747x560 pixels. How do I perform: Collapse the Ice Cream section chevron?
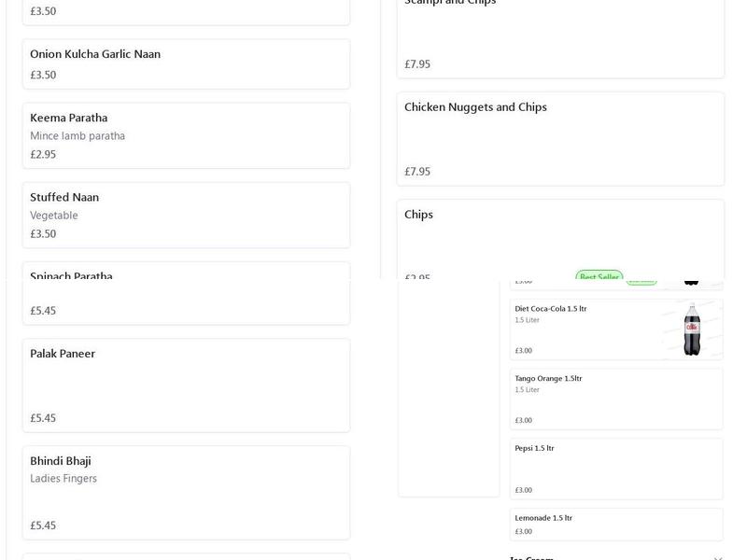tap(717, 558)
